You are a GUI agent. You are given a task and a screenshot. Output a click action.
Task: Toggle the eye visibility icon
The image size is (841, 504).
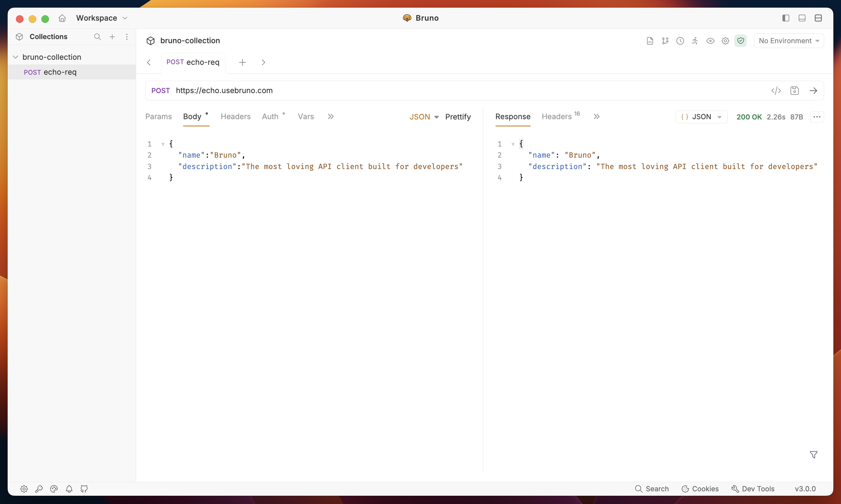click(710, 41)
